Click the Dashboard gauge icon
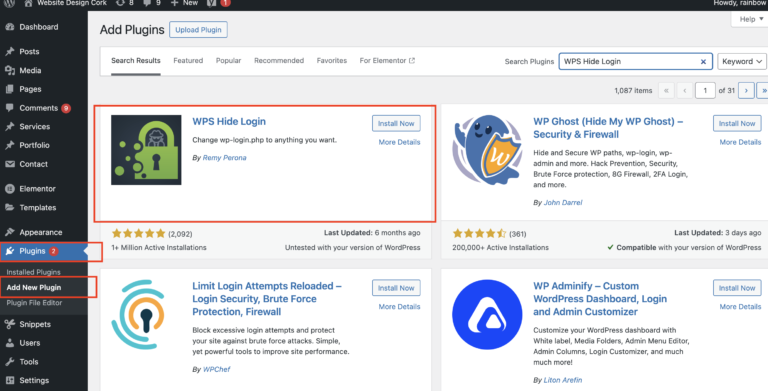768x391 pixels. 10,27
